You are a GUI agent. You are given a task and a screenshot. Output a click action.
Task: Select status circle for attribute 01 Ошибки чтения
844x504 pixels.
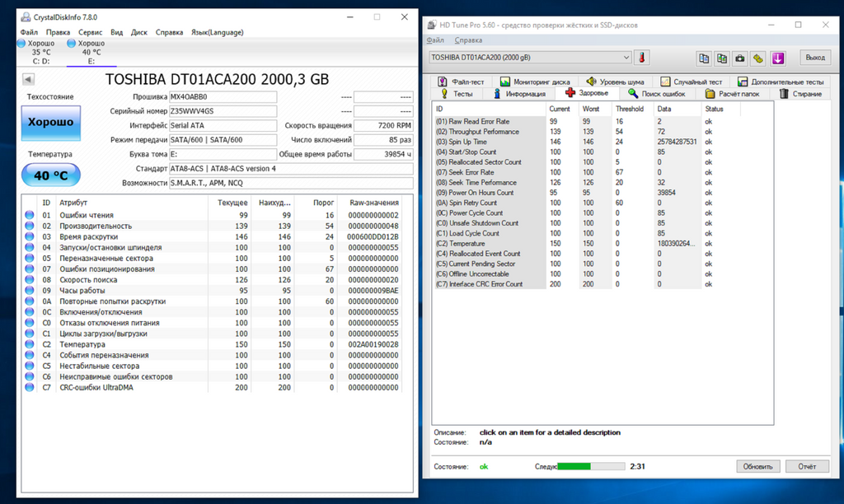click(29, 215)
